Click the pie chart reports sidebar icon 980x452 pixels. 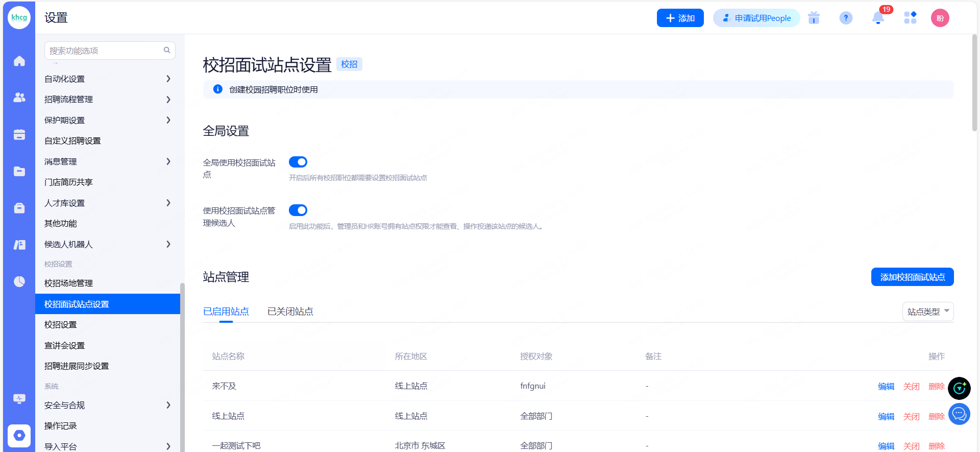[19, 281]
